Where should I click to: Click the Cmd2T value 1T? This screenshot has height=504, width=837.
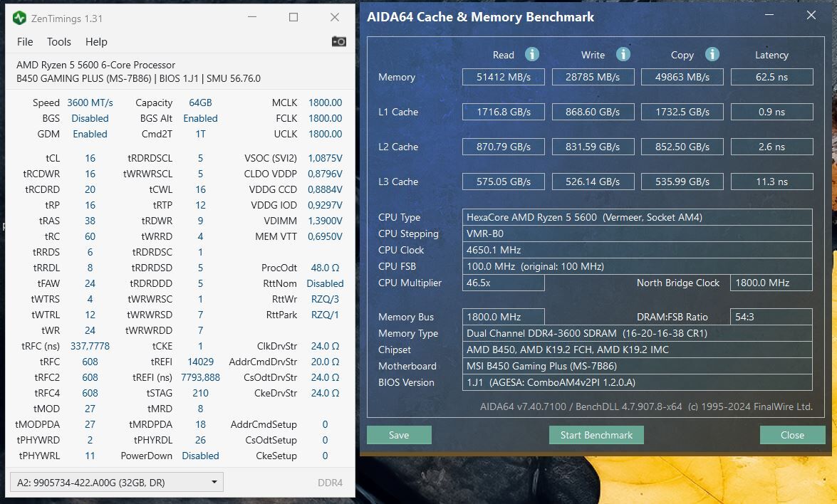pyautogui.click(x=200, y=134)
